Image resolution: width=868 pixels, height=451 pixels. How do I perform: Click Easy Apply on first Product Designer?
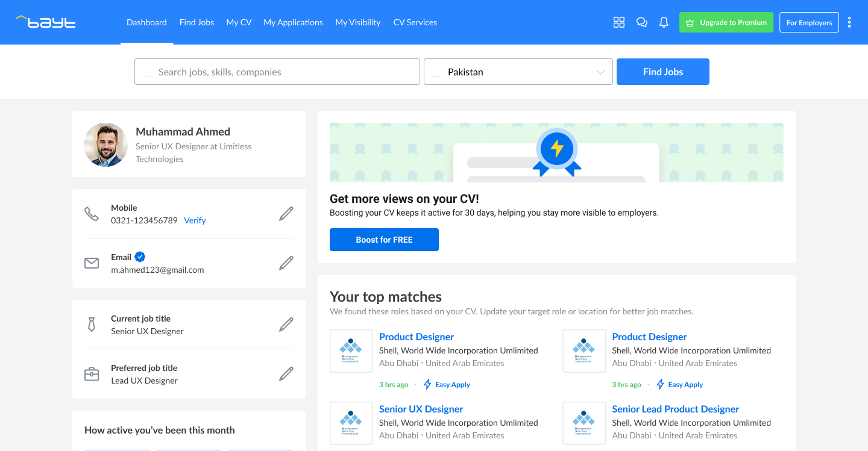[x=447, y=384]
